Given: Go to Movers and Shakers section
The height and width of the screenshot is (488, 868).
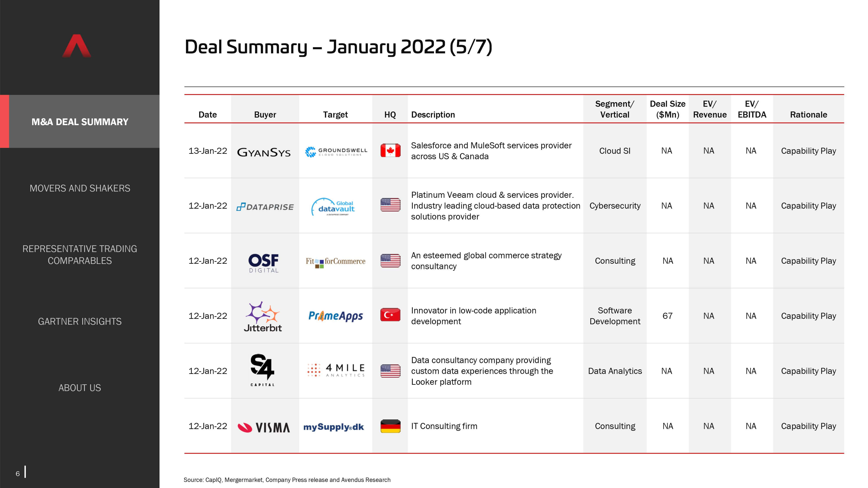Looking at the screenshot, I should point(80,188).
